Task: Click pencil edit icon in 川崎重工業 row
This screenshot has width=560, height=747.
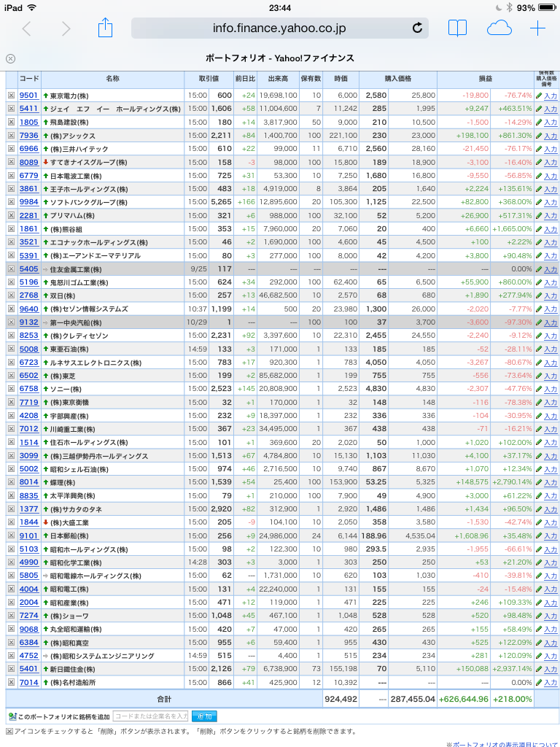Action: (x=539, y=429)
